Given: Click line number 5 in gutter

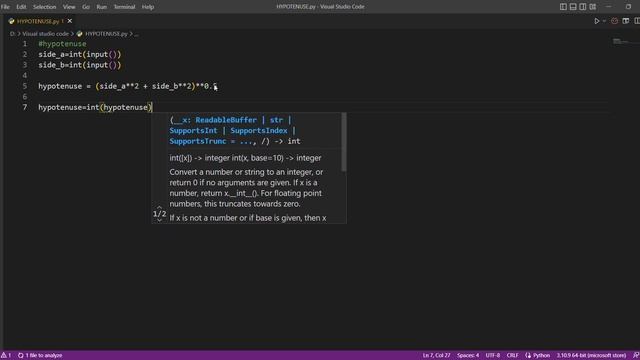Looking at the screenshot, I should coord(25,86).
